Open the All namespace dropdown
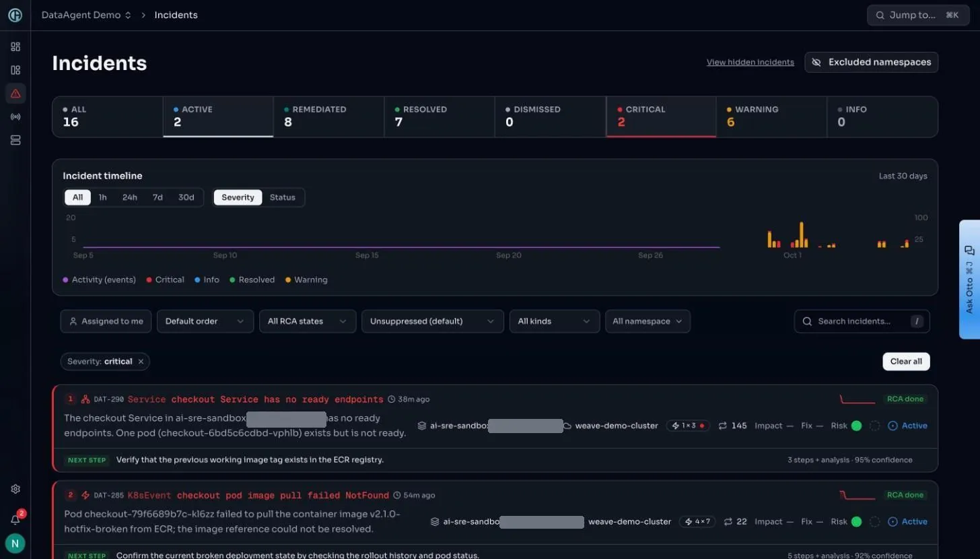 pos(647,321)
